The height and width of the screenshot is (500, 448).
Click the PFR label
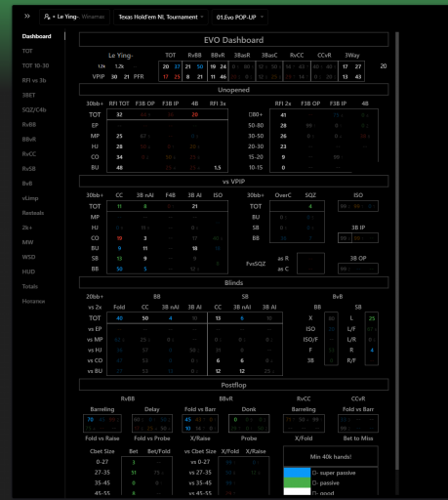139,76
